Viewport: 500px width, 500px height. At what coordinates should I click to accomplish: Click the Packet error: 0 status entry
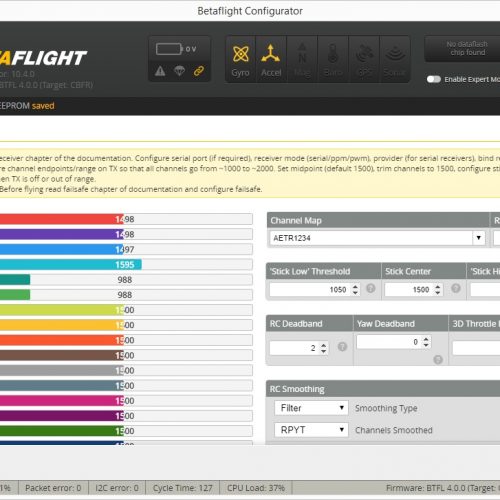click(53, 488)
